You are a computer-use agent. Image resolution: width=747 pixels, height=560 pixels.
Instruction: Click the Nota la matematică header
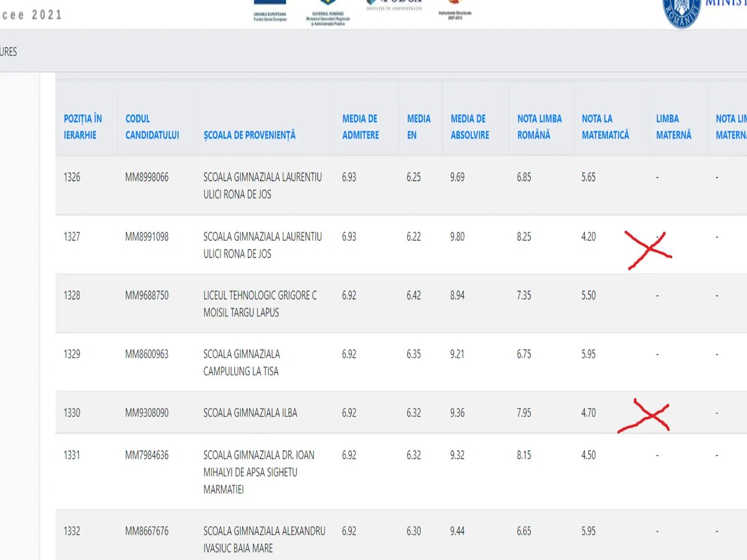click(605, 126)
